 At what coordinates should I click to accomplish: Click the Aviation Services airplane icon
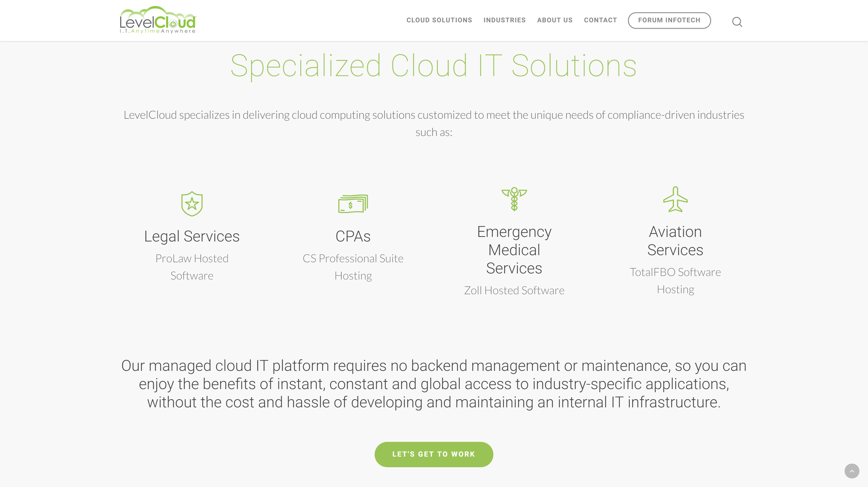[675, 199]
